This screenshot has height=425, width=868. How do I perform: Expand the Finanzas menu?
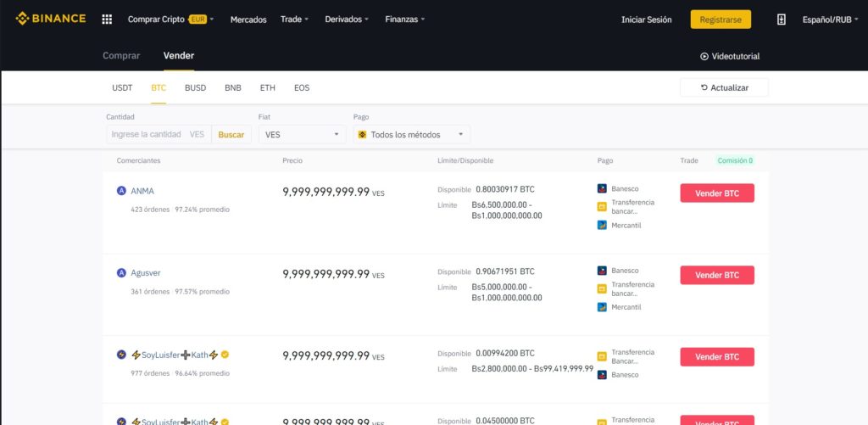(x=404, y=20)
